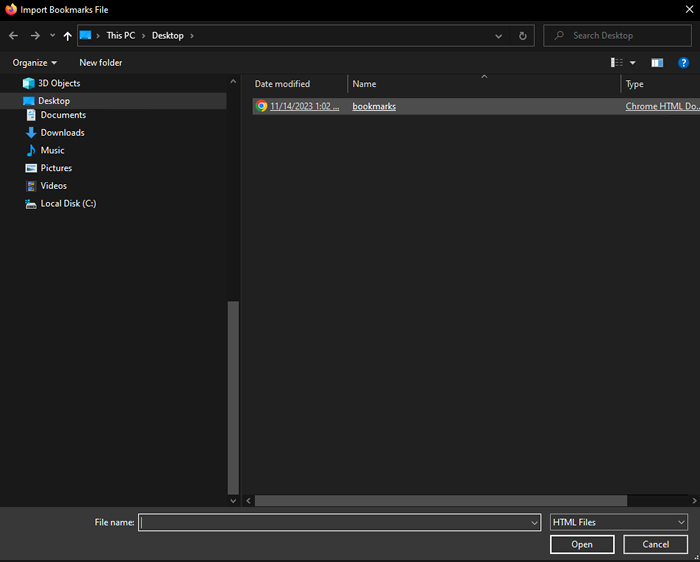
Task: Click the Help question mark icon
Action: (684, 62)
